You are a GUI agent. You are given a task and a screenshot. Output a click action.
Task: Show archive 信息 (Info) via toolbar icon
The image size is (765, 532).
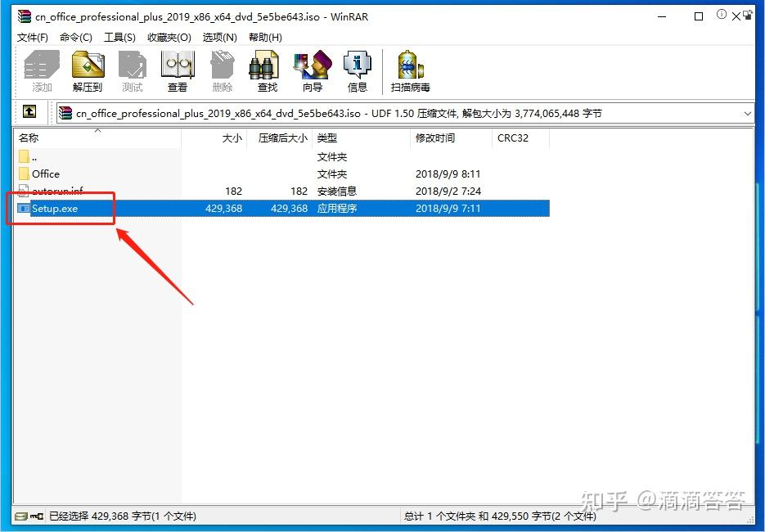click(358, 70)
